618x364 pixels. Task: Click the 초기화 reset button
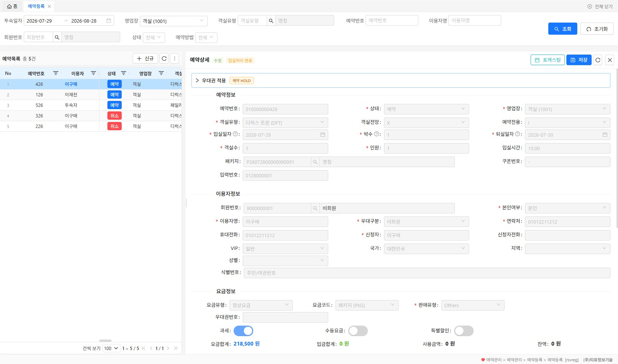click(x=597, y=29)
